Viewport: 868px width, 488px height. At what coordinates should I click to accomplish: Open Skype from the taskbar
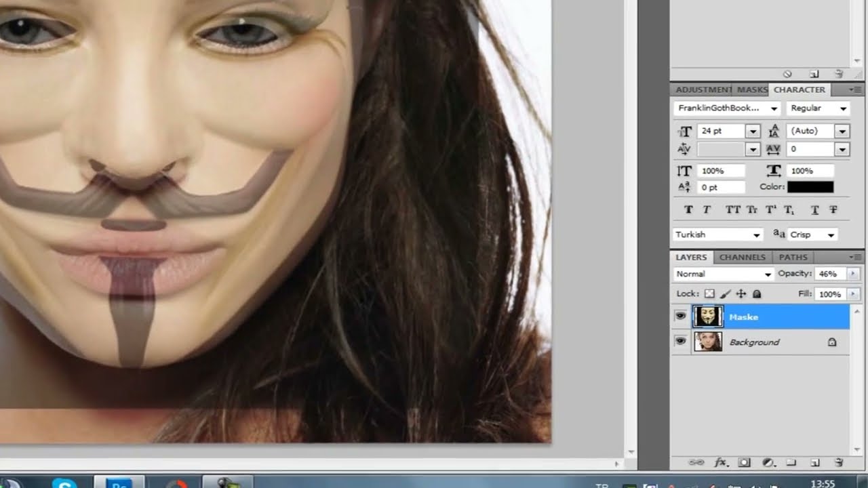(65, 482)
